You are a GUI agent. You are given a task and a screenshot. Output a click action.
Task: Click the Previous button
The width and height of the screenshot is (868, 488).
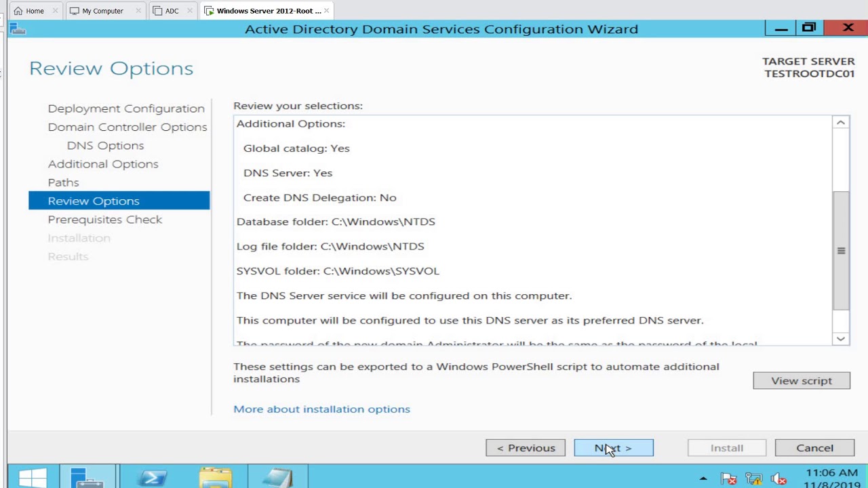(526, 448)
